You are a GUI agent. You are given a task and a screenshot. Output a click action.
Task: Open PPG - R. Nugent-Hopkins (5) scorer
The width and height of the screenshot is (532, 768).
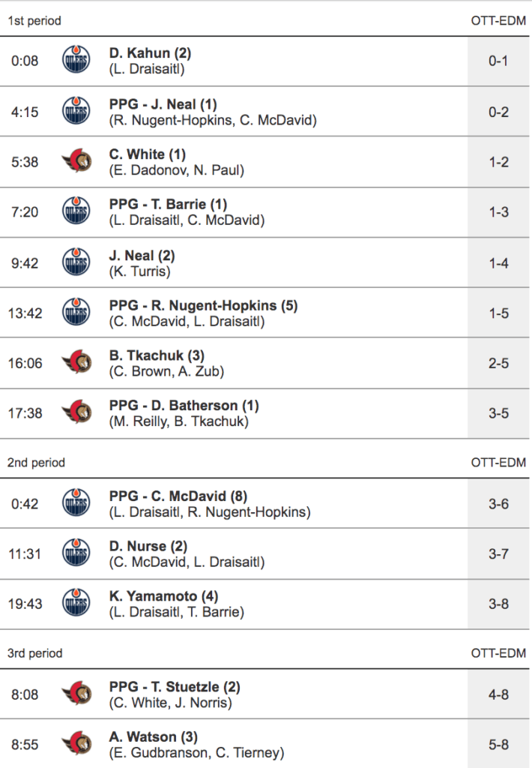tap(204, 306)
